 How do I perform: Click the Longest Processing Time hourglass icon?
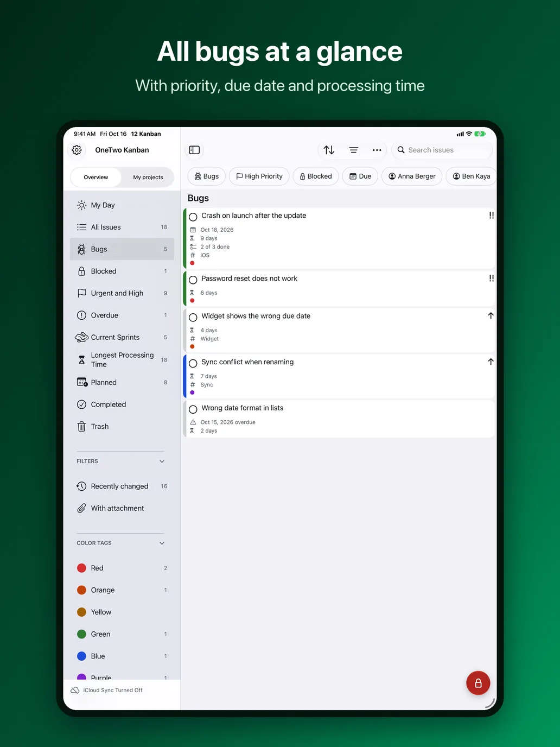tap(81, 359)
